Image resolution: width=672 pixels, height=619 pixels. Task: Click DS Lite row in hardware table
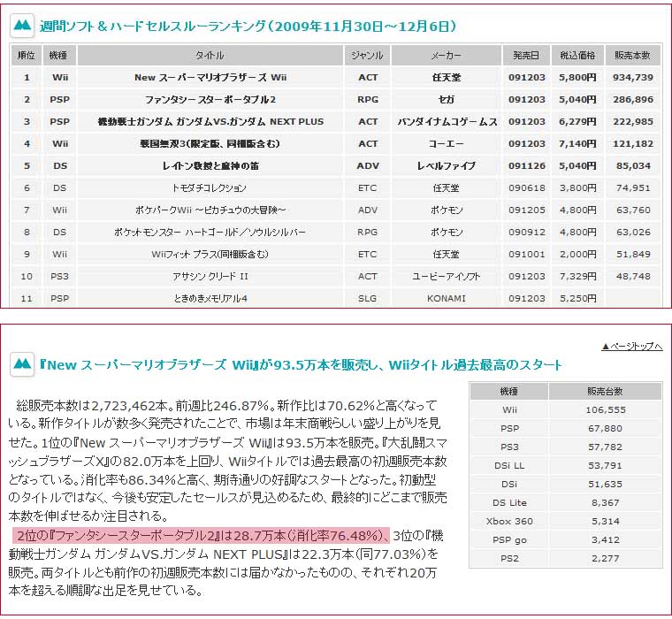tap(566, 503)
